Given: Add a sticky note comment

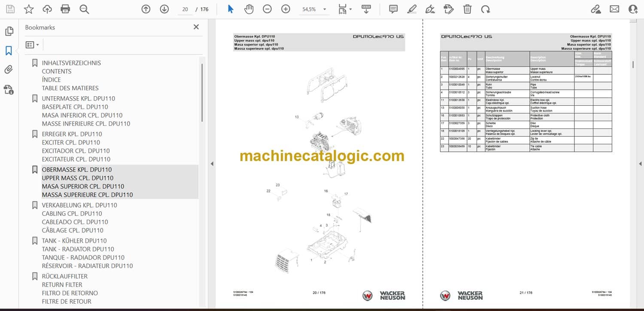Looking at the screenshot, I should click(x=393, y=9).
